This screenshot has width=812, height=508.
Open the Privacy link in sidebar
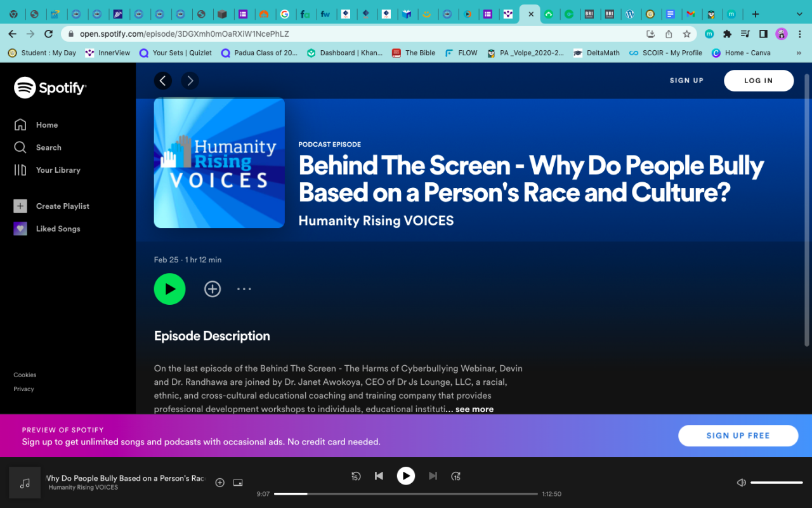pyautogui.click(x=23, y=389)
